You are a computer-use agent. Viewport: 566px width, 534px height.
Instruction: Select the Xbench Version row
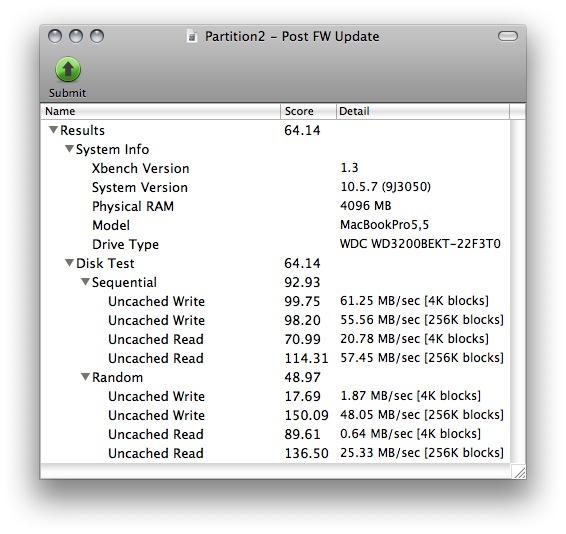[275, 168]
